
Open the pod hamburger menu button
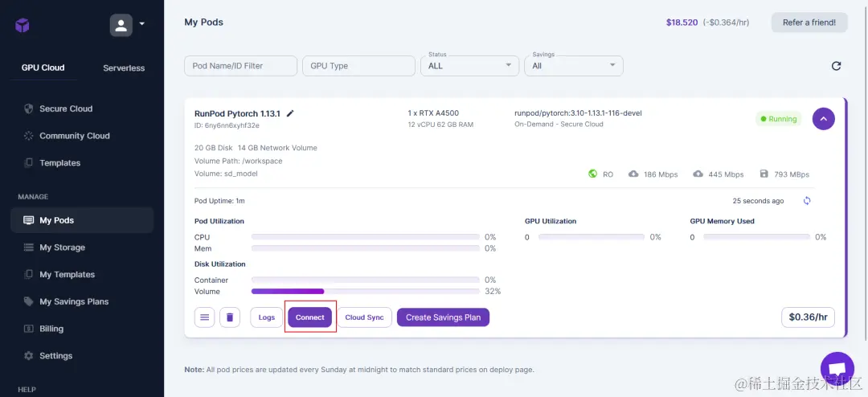(x=204, y=317)
